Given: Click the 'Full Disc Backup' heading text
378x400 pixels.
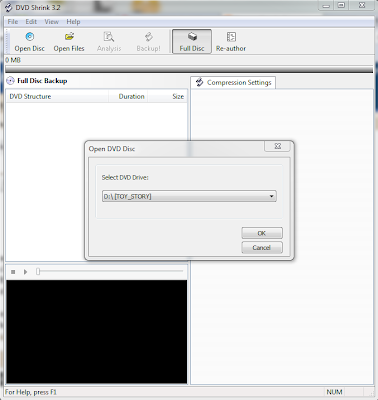Looking at the screenshot, I should point(42,81).
